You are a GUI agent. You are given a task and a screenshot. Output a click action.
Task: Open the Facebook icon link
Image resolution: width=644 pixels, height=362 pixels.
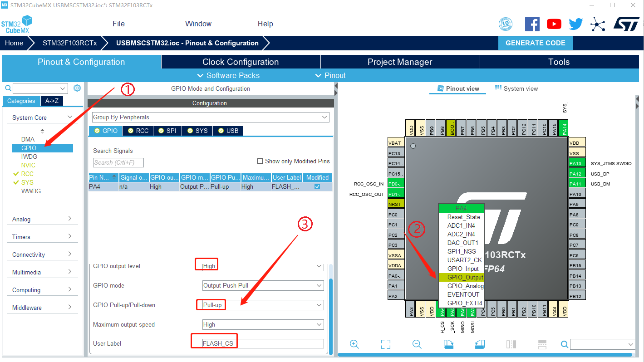click(x=532, y=24)
